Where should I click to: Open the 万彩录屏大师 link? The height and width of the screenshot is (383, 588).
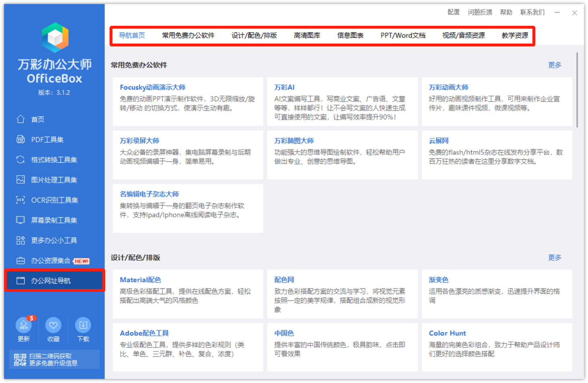pyautogui.click(x=140, y=141)
